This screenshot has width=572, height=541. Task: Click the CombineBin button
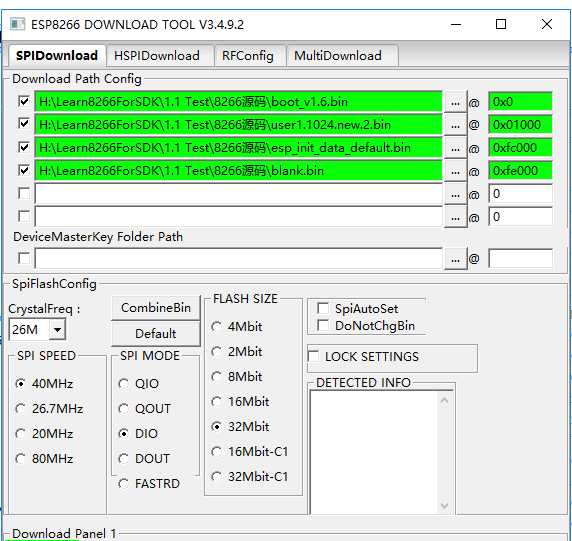[156, 308]
